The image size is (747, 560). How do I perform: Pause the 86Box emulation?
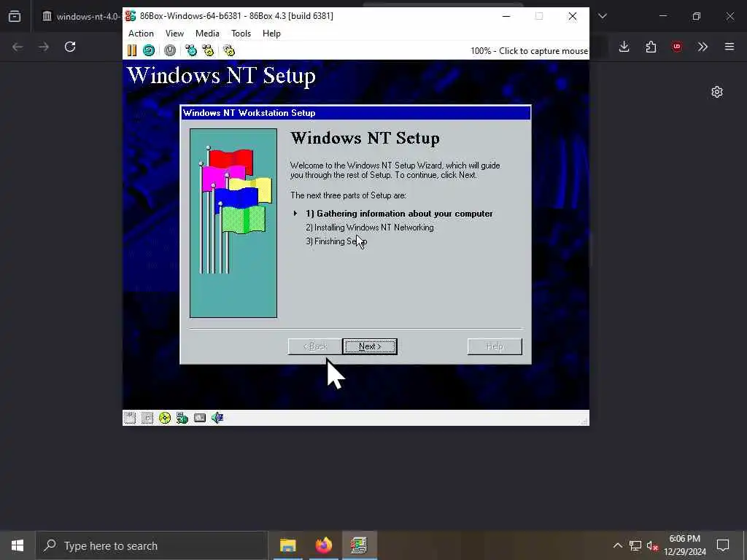132,50
